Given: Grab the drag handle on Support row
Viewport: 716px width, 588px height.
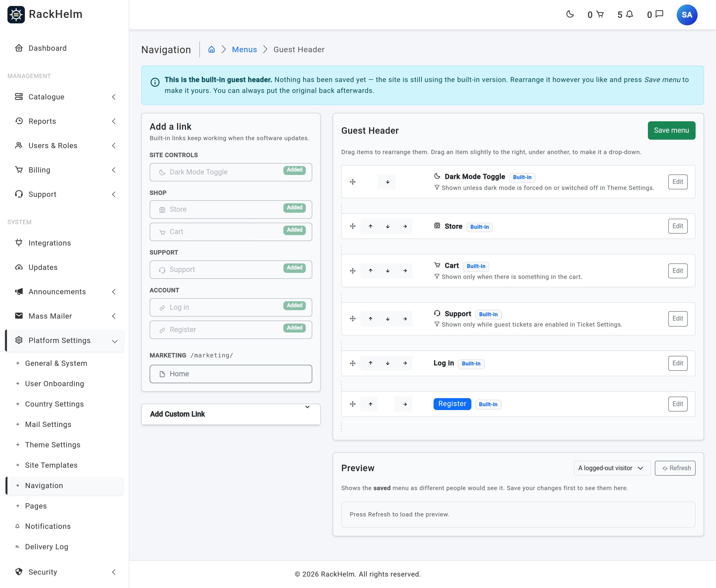Looking at the screenshot, I should pos(353,319).
